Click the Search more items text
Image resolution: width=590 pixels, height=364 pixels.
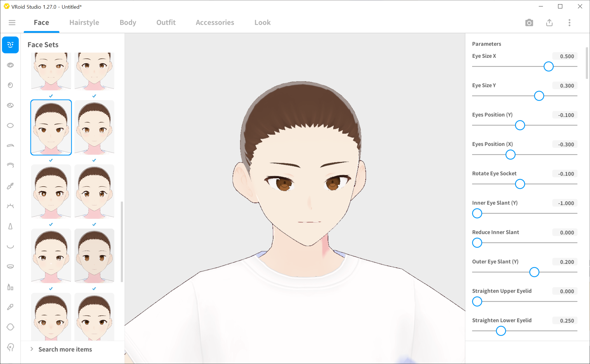pos(65,349)
